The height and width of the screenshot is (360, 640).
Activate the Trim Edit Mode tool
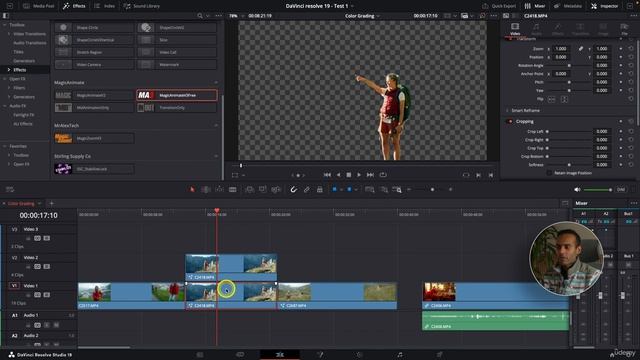[x=206, y=189]
